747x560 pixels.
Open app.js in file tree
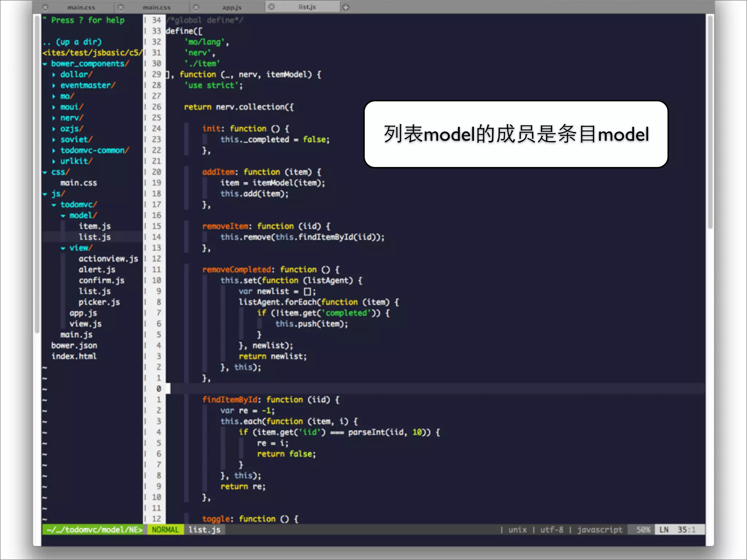[x=83, y=313]
